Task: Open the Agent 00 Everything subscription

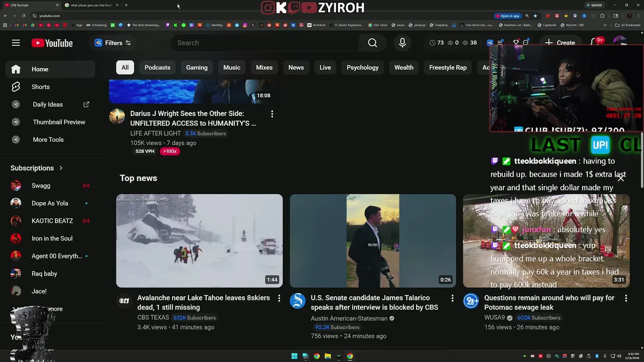Action: [50, 256]
